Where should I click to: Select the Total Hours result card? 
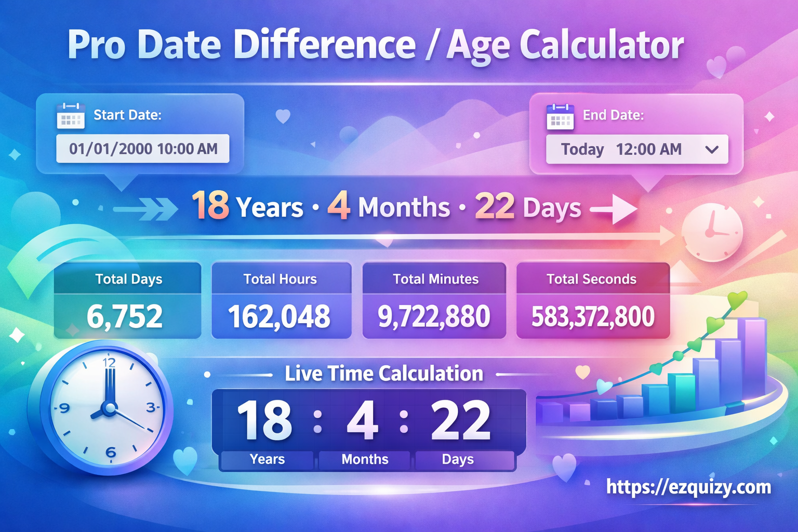coord(281,301)
